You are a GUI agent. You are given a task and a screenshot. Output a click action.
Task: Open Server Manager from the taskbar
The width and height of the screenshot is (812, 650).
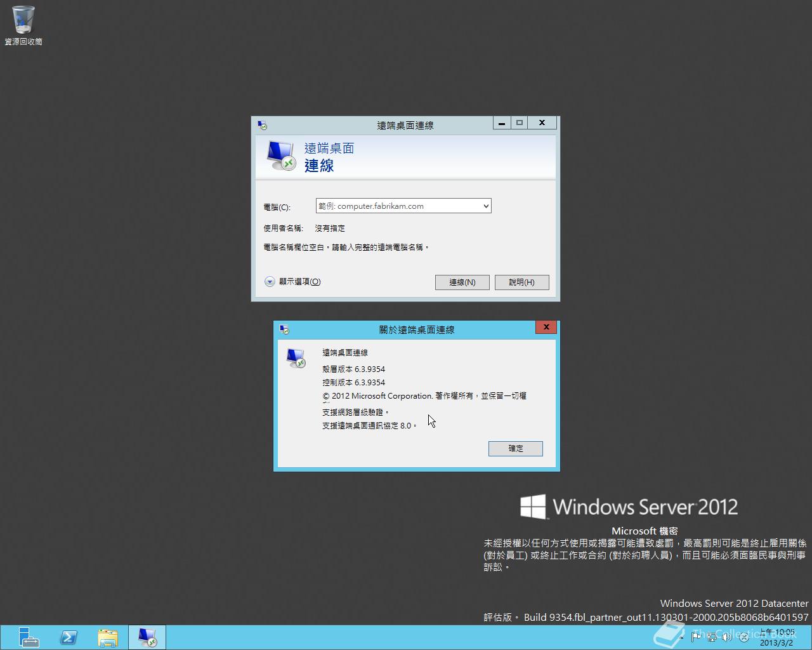29,637
